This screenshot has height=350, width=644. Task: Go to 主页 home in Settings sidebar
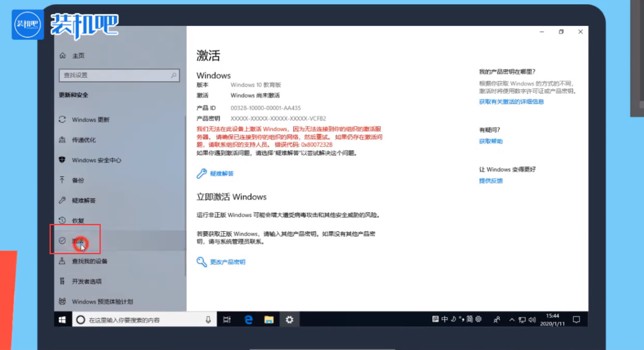(72, 55)
